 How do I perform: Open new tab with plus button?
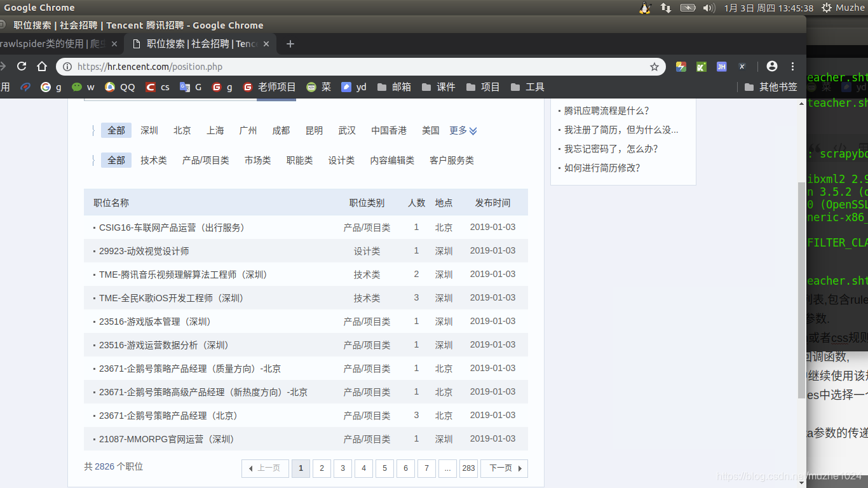(x=290, y=44)
